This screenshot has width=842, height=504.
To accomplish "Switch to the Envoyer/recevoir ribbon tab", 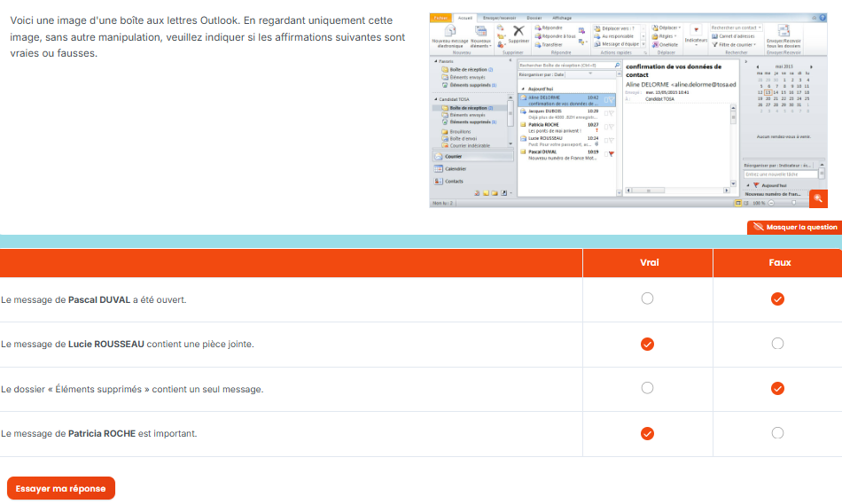I will point(499,18).
